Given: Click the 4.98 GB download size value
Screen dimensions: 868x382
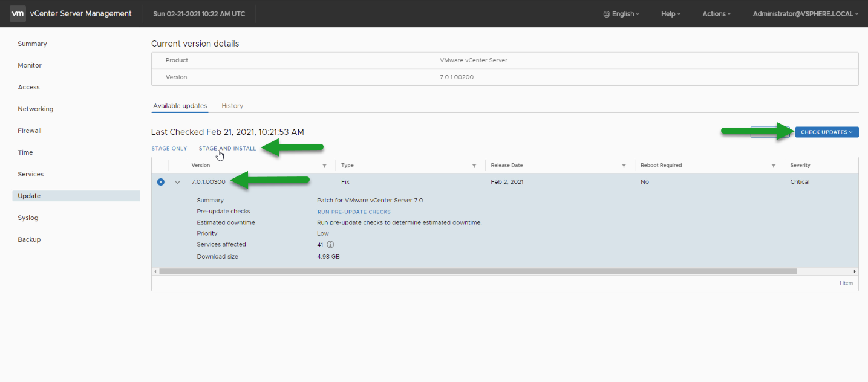Looking at the screenshot, I should coord(328,257).
